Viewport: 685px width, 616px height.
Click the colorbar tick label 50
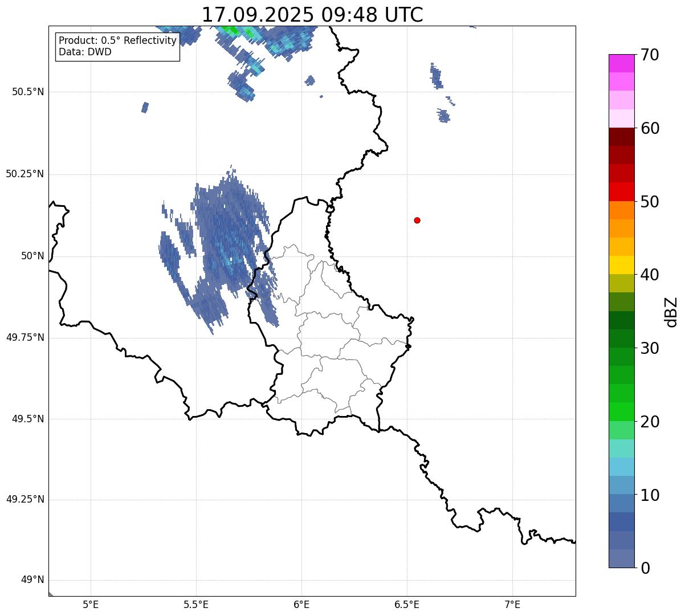[x=650, y=202]
